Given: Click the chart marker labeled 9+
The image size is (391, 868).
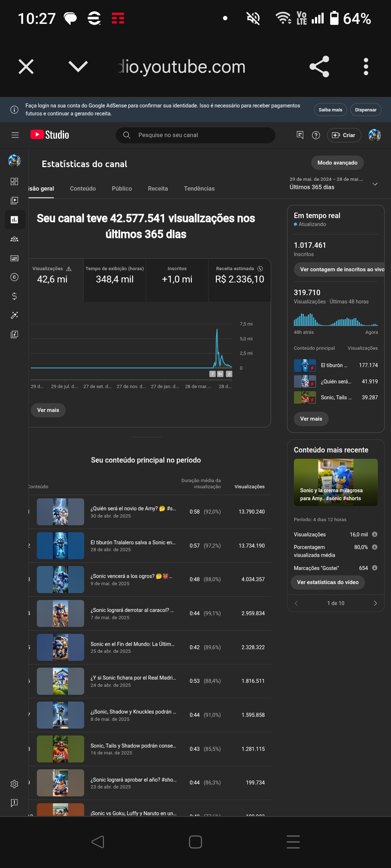Looking at the screenshot, I should tap(220, 374).
